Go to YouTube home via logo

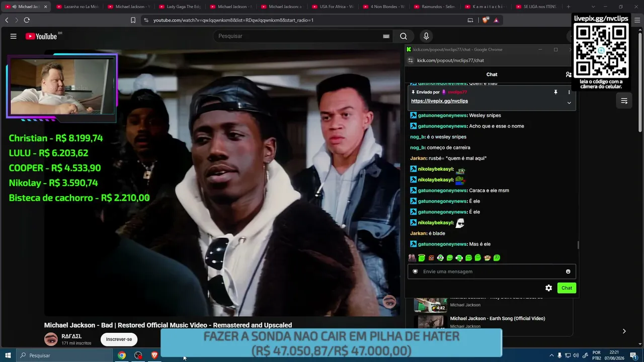[x=41, y=36]
